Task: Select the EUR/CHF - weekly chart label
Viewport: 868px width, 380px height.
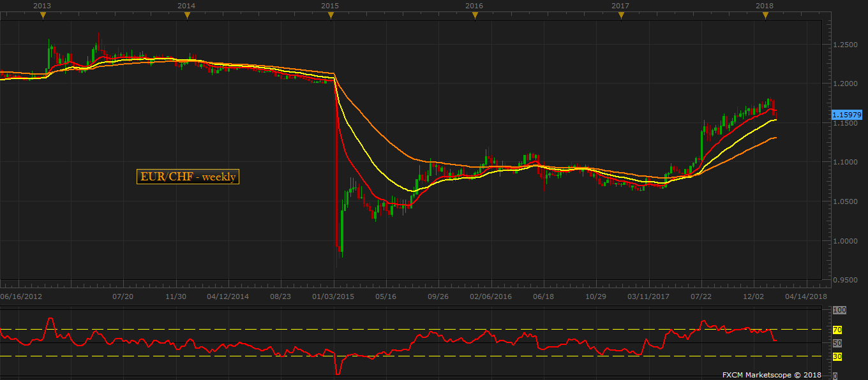Action: click(x=188, y=177)
